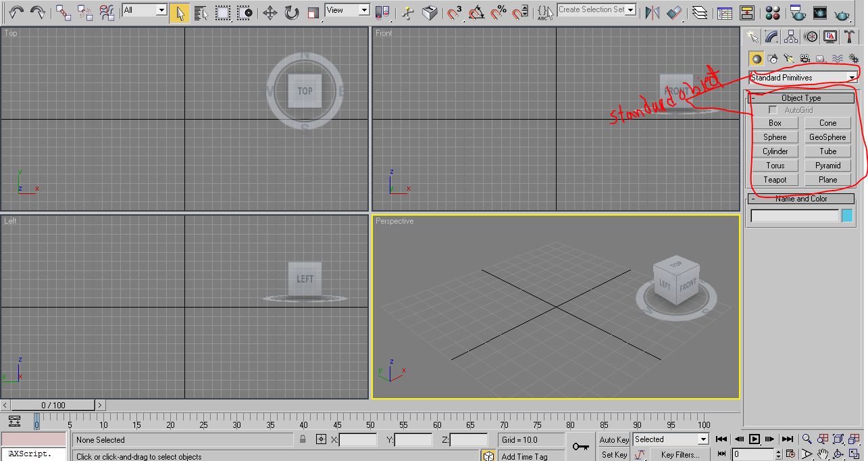The height and width of the screenshot is (461, 868).
Task: Click the Teapot object type button
Action: [775, 179]
